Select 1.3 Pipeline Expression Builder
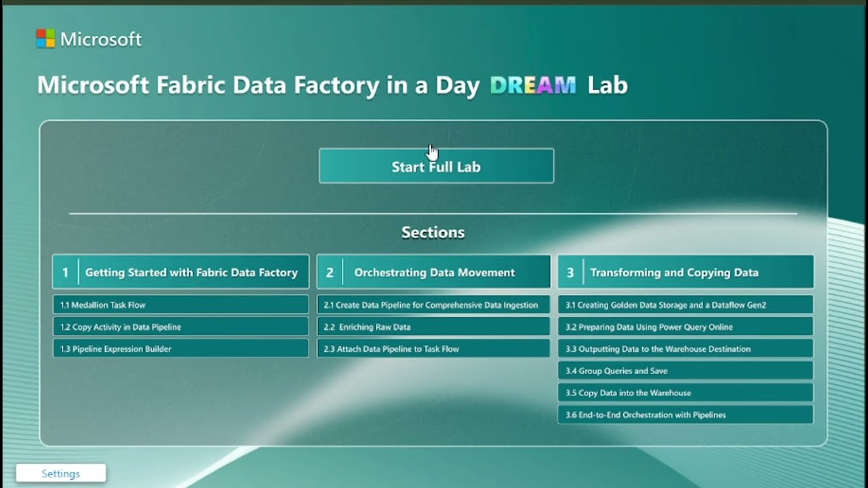This screenshot has height=488, width=868. [180, 349]
